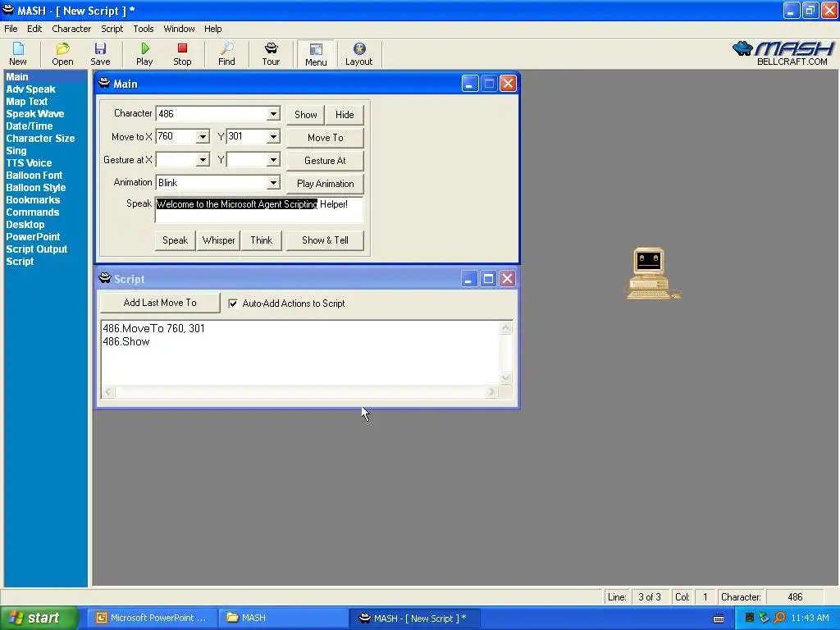Viewport: 840px width, 630px height.
Task: Click the MASH Bellcraft.com logo
Action: (783, 53)
